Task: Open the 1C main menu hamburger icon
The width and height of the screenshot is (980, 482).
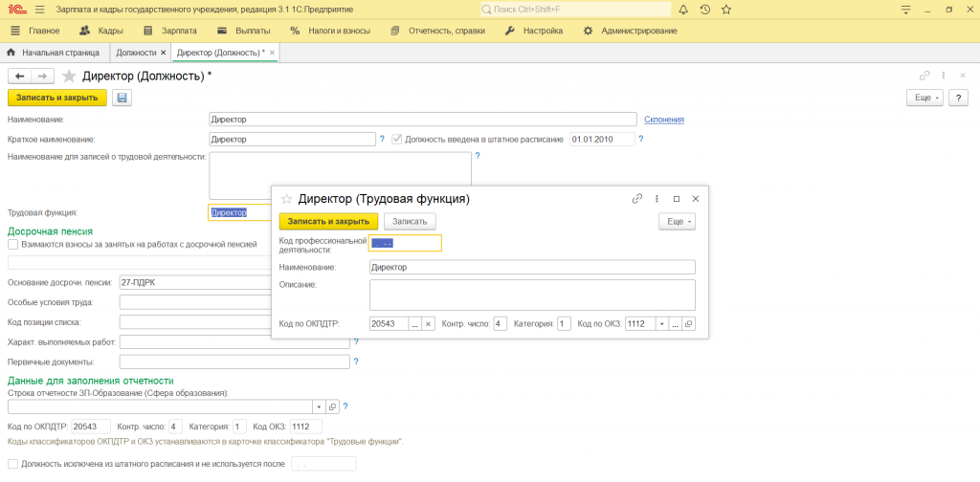Action: coord(40,10)
